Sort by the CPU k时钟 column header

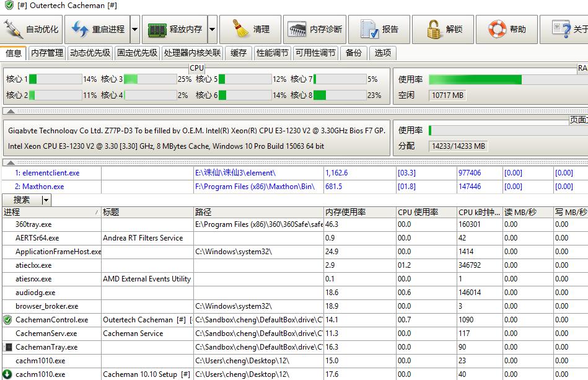[480, 213]
